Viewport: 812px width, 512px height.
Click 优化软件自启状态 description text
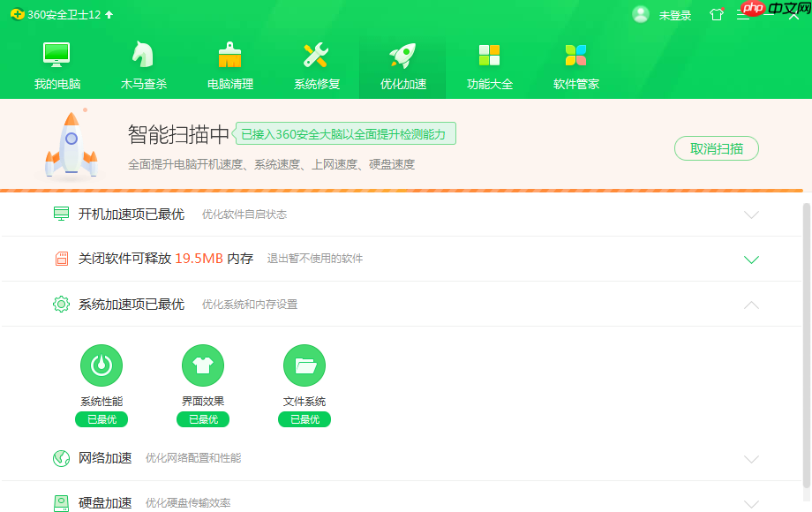pyautogui.click(x=244, y=215)
